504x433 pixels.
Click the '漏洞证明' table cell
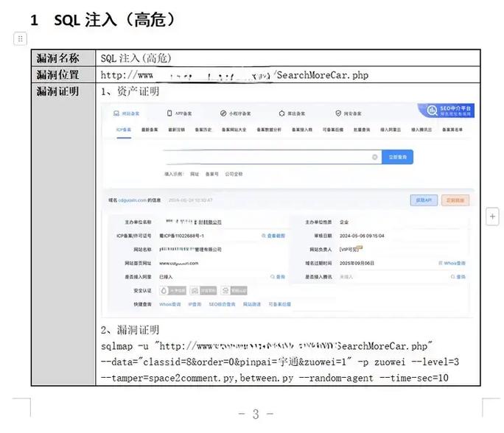[x=63, y=235]
